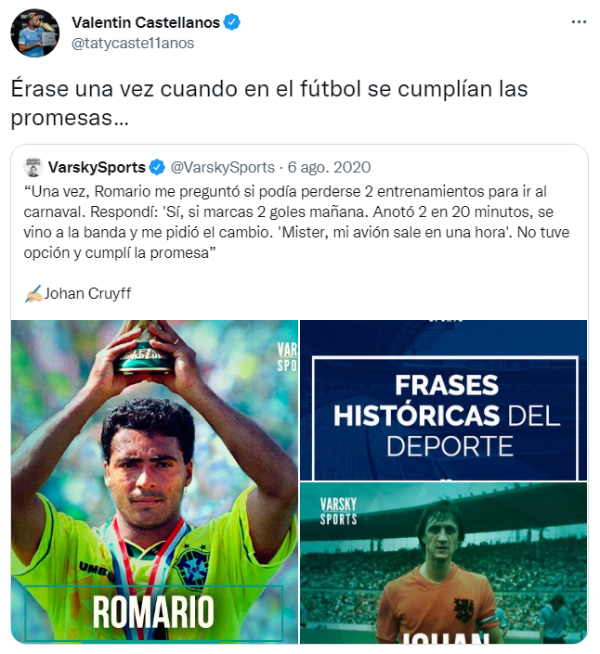
Task: Click the @VarskySports handle in quoted tweet
Action: pyautogui.click(x=223, y=167)
